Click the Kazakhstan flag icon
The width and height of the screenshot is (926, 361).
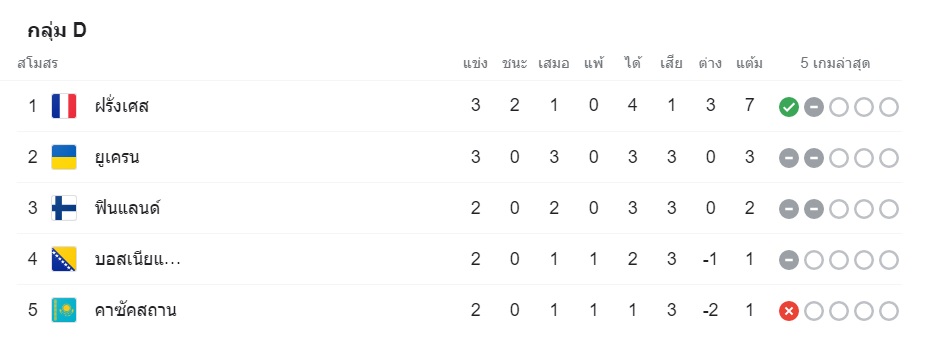click(x=64, y=310)
